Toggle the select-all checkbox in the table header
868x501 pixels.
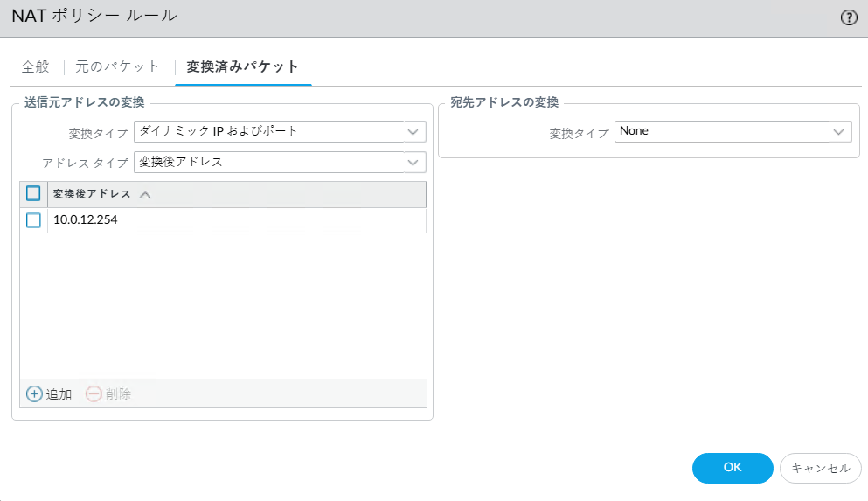click(x=33, y=194)
